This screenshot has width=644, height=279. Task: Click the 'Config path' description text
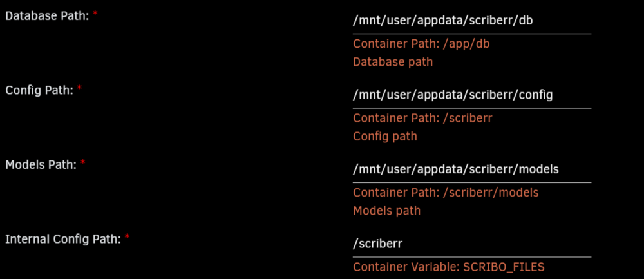[385, 136]
